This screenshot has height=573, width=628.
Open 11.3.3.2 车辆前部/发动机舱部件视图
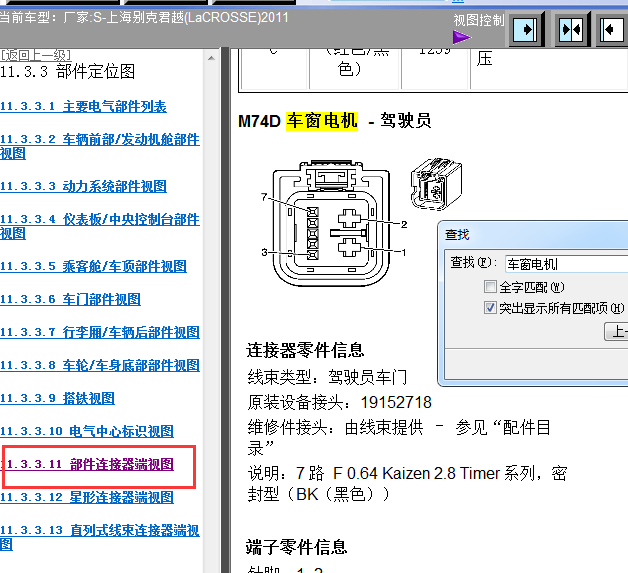pyautogui.click(x=100, y=146)
